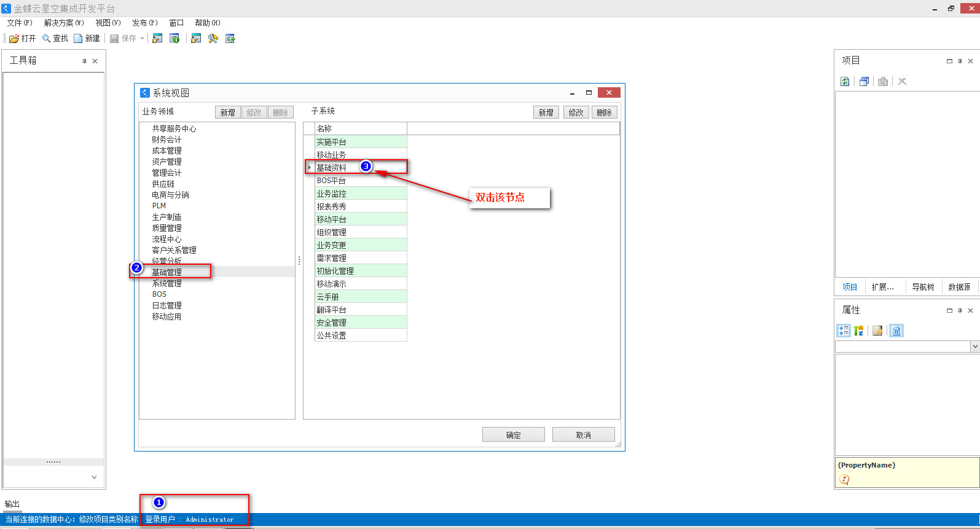Viewport: 980px width, 529px height.
Task: Click the key property pages icon
Action: 877,331
